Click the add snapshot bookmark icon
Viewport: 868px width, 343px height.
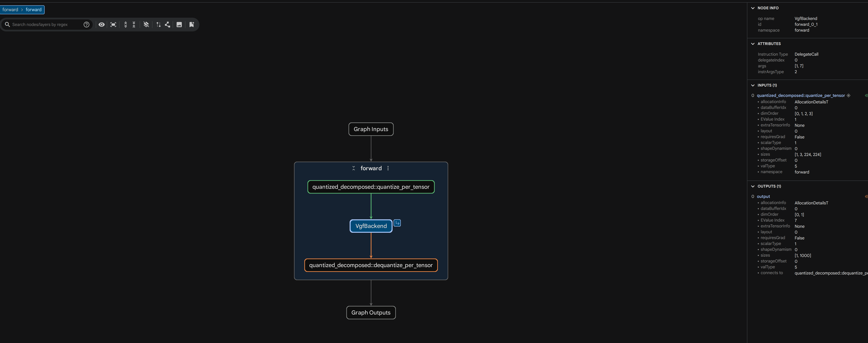[192, 24]
